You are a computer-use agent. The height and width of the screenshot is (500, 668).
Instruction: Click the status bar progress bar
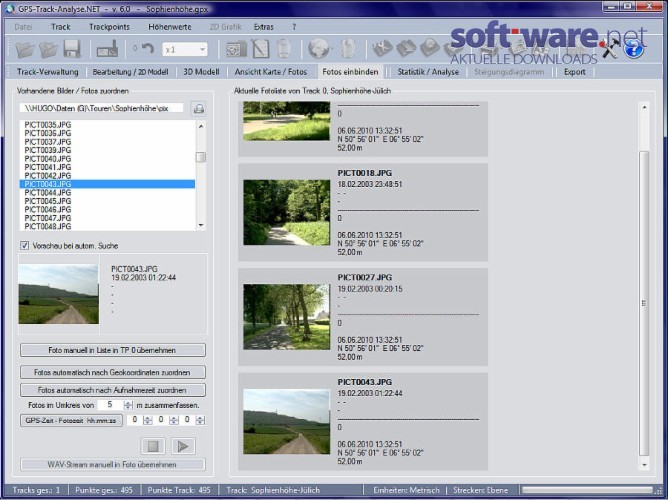[x=587, y=490]
